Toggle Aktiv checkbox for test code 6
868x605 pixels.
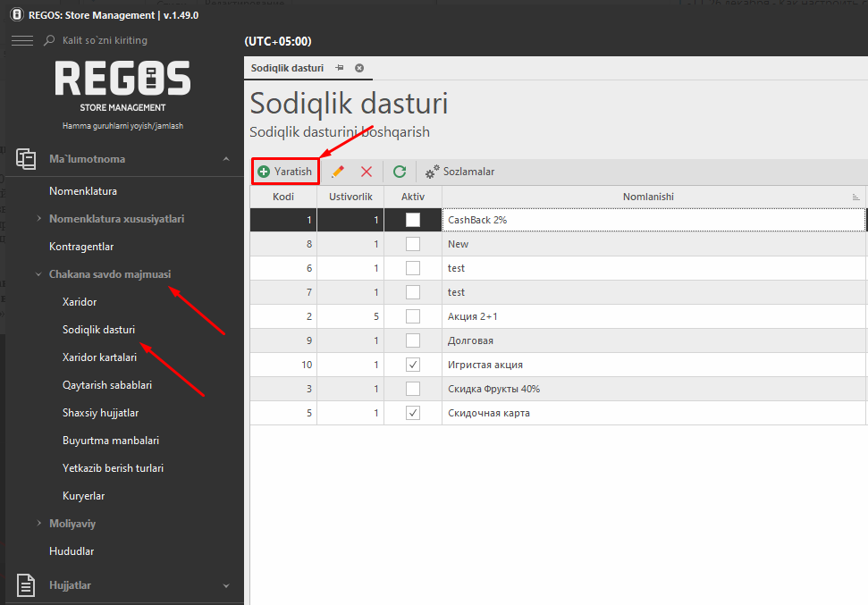413,268
